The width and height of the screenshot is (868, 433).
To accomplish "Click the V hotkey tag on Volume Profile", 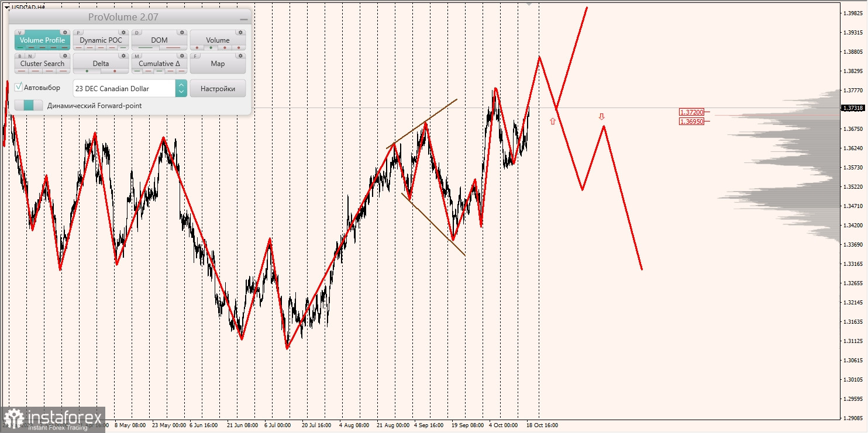I will click(x=20, y=33).
